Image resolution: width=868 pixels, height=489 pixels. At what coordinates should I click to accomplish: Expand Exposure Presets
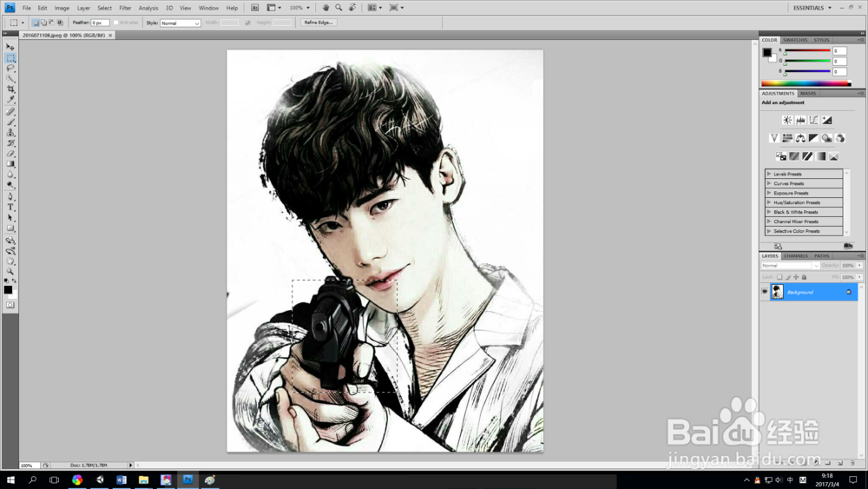(768, 193)
